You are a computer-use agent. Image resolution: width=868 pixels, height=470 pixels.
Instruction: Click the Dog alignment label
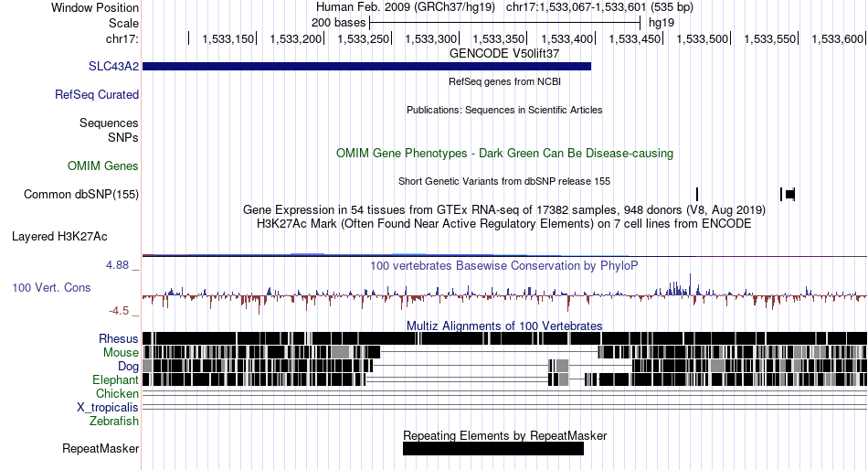pyautogui.click(x=128, y=366)
